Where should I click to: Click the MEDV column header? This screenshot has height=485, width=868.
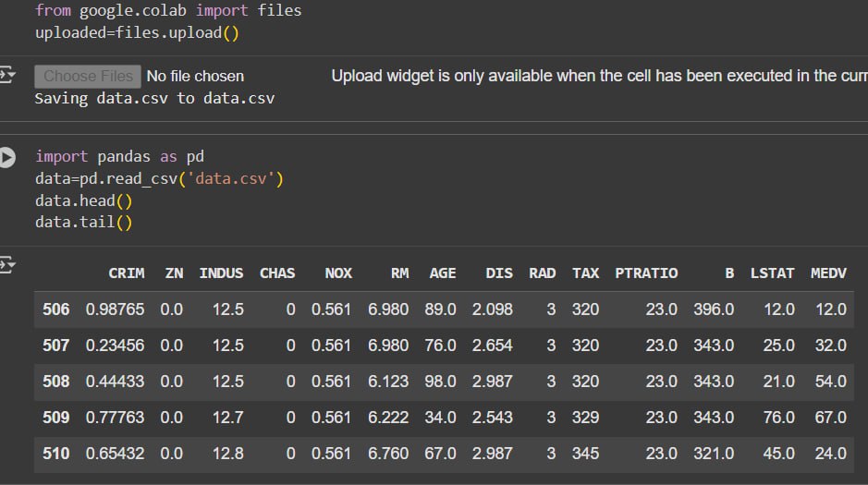[x=828, y=273]
